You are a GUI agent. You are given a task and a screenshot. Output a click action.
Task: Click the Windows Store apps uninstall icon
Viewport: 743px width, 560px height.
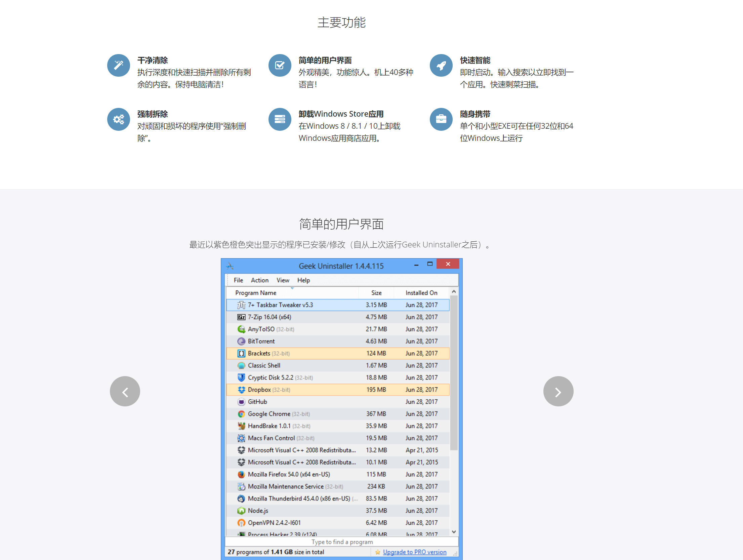[280, 119]
